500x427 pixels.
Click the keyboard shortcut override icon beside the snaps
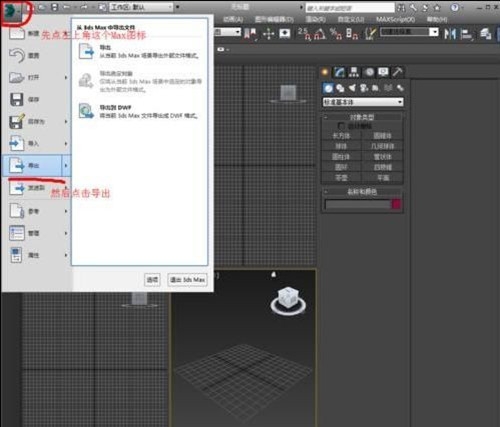click(x=285, y=33)
